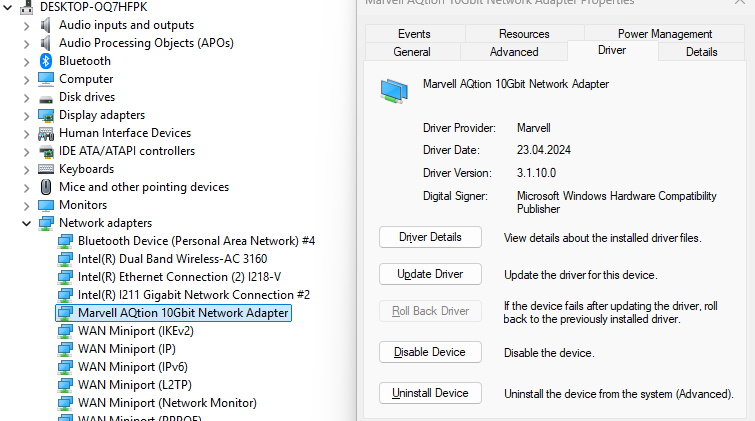Open the Advanced tab
This screenshot has height=421, width=755.
(514, 52)
